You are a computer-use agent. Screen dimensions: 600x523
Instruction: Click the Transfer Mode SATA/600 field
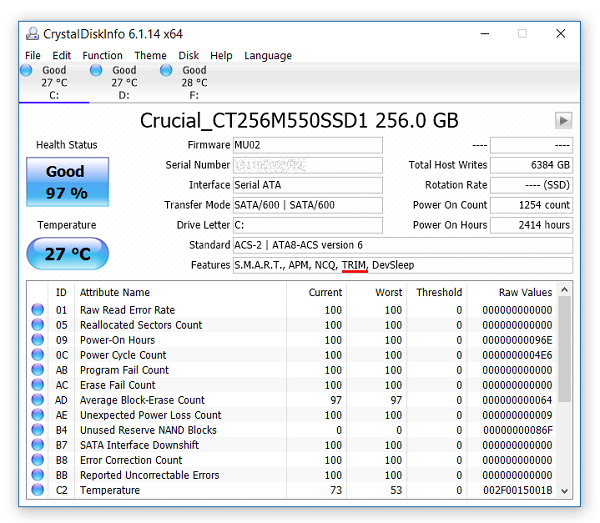[308, 205]
